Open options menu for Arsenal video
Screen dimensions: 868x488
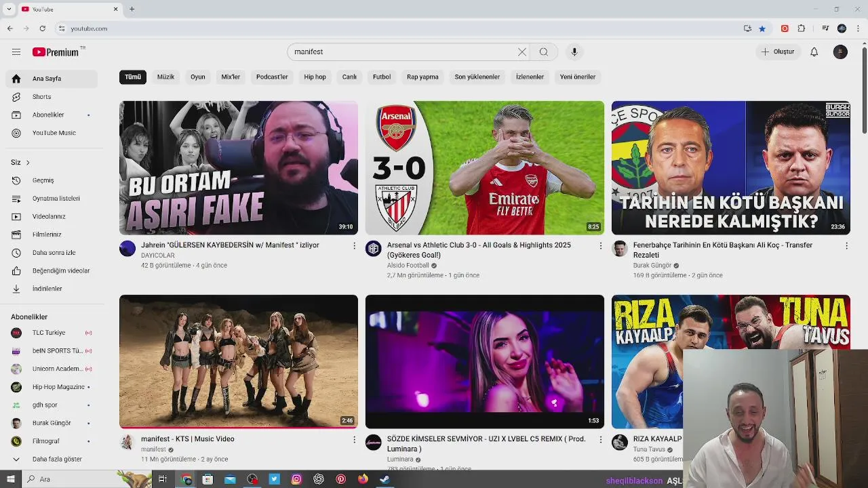(600, 246)
